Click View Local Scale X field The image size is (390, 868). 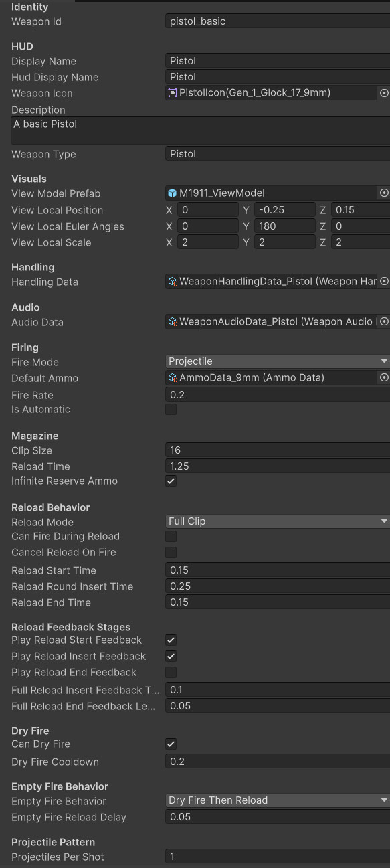coord(207,242)
